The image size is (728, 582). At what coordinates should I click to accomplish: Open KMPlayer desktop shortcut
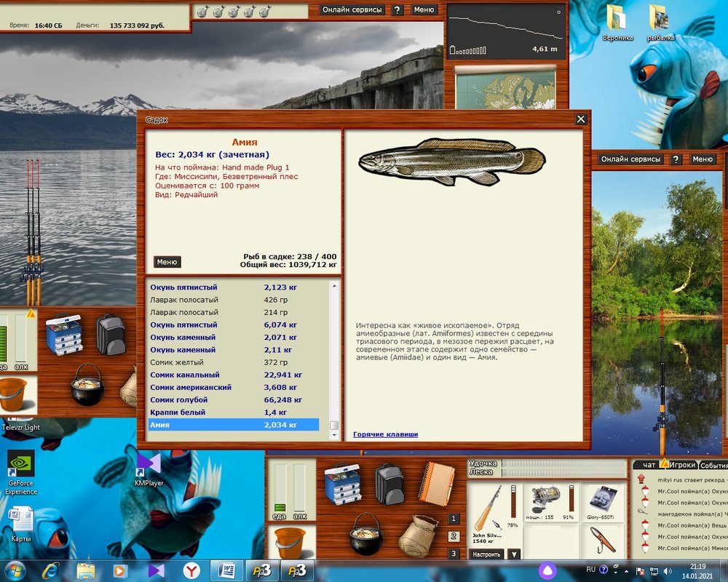(x=149, y=468)
